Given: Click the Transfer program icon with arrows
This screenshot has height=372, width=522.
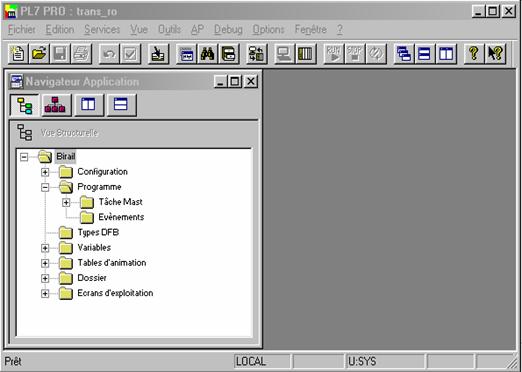Looking at the screenshot, I should [256, 53].
